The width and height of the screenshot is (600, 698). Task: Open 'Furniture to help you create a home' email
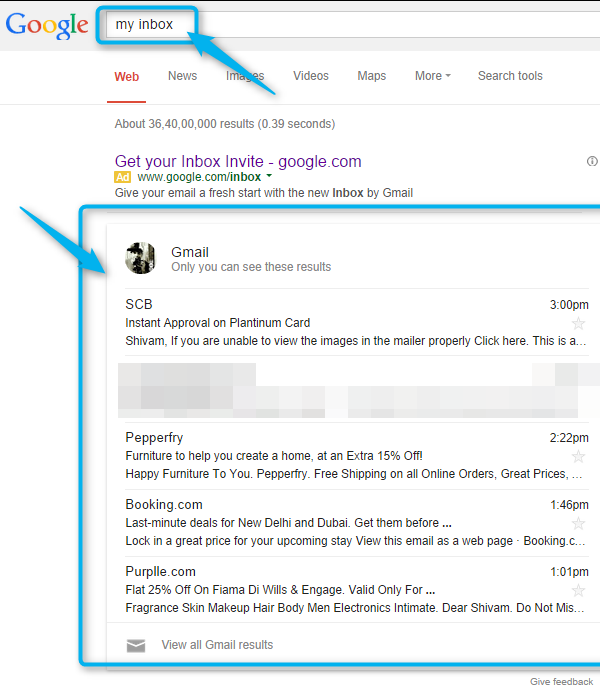click(x=274, y=456)
